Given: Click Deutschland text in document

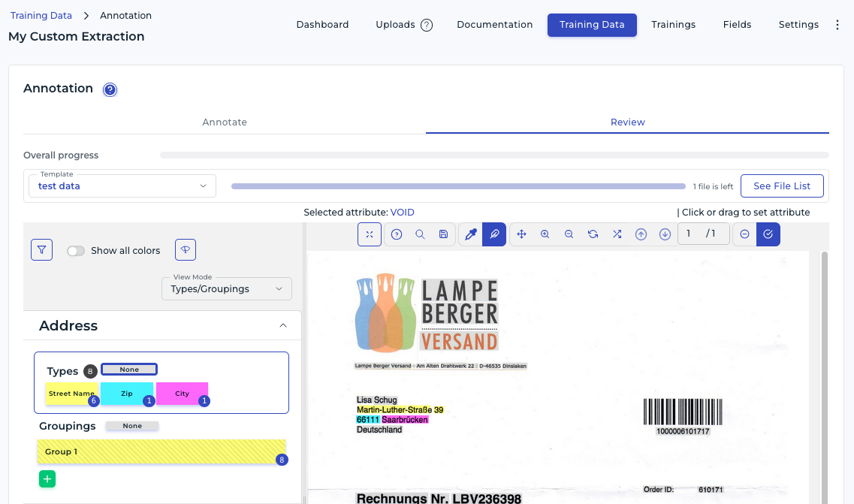Looking at the screenshot, I should [x=379, y=430].
